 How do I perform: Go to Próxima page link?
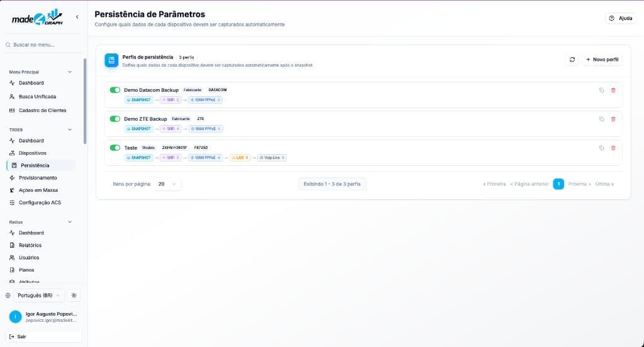579,184
